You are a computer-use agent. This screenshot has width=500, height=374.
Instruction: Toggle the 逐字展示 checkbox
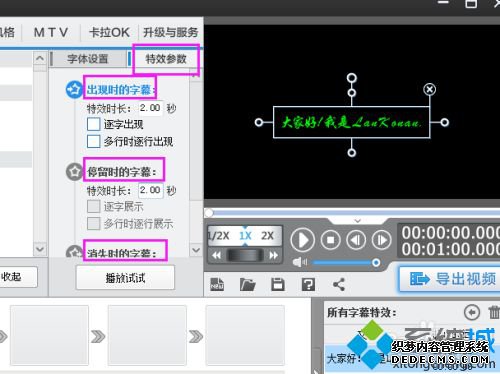93,206
